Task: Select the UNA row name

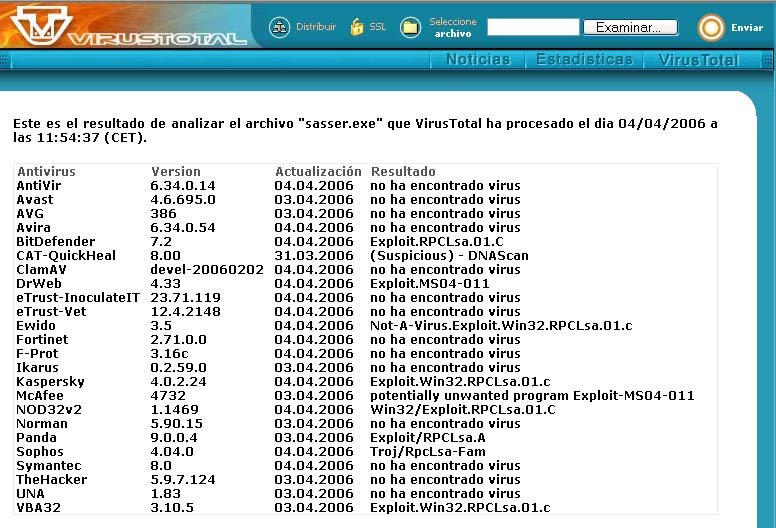Action: 30,493
